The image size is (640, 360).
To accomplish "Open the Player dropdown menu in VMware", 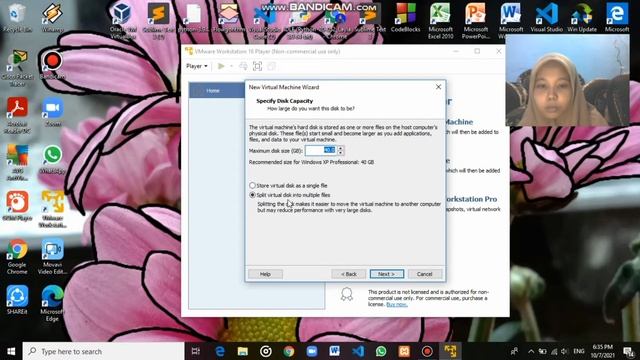I will pyautogui.click(x=197, y=66).
